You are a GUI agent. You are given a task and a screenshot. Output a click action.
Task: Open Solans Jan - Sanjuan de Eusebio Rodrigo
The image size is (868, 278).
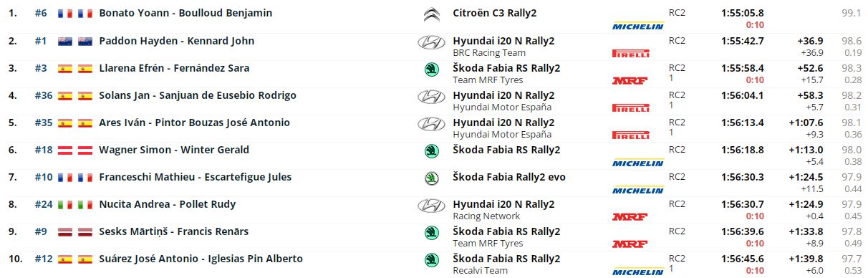[198, 95]
